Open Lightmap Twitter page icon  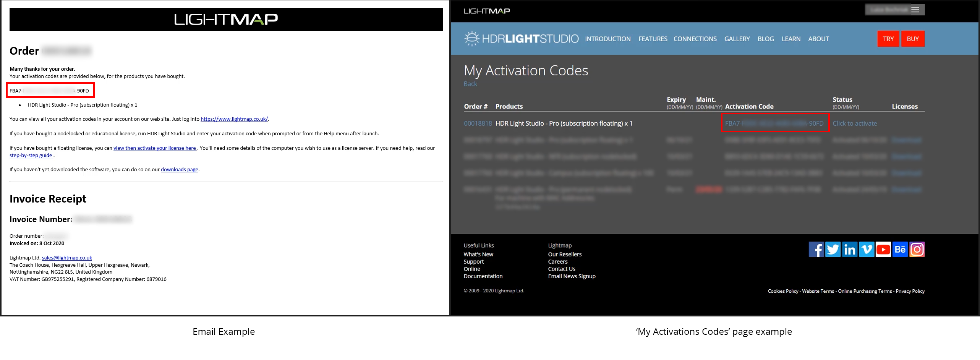[x=833, y=250]
